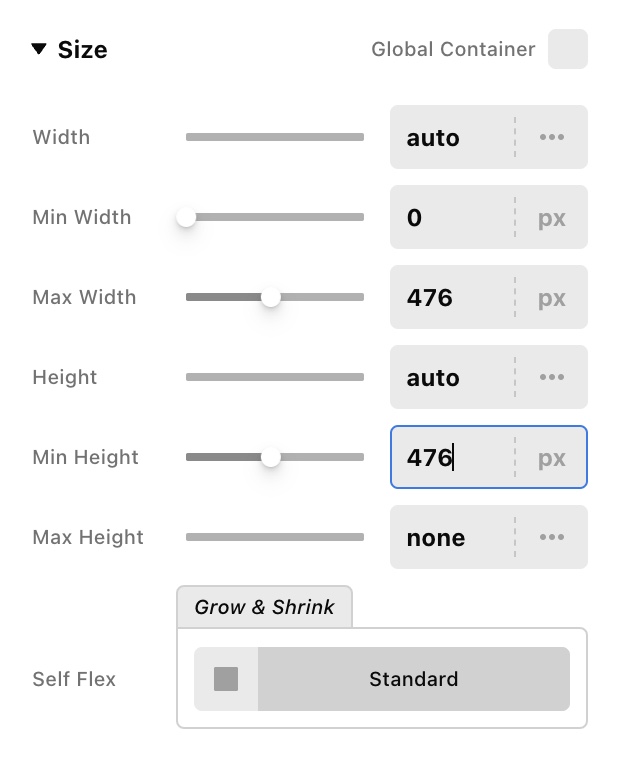This screenshot has height=758, width=624.
Task: Click the Width auto input field
Action: pos(452,137)
